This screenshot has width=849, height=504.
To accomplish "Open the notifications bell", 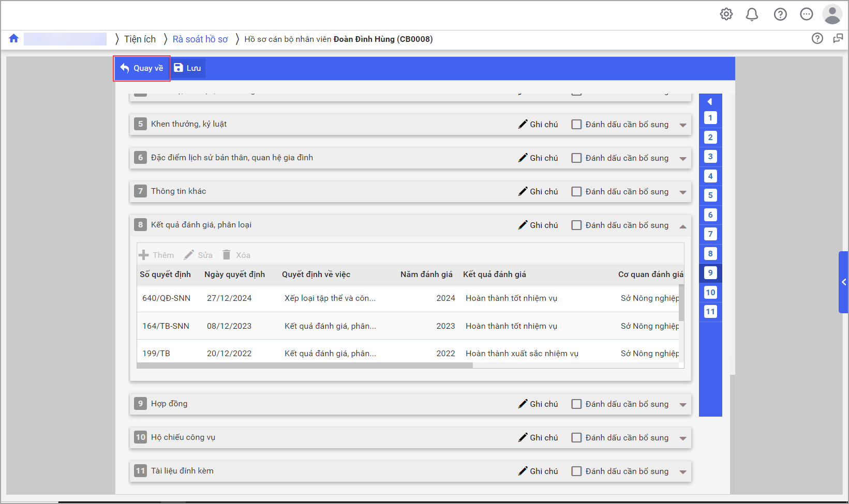I will tap(752, 14).
